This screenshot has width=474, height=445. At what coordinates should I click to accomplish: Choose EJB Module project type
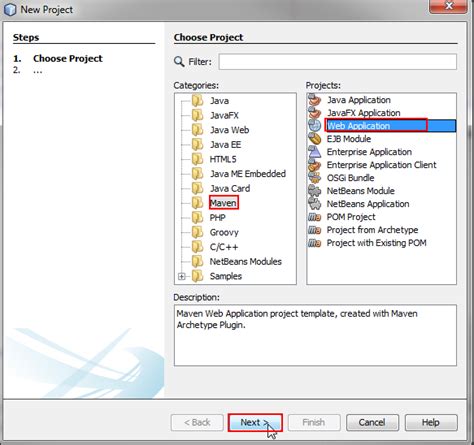tap(349, 139)
